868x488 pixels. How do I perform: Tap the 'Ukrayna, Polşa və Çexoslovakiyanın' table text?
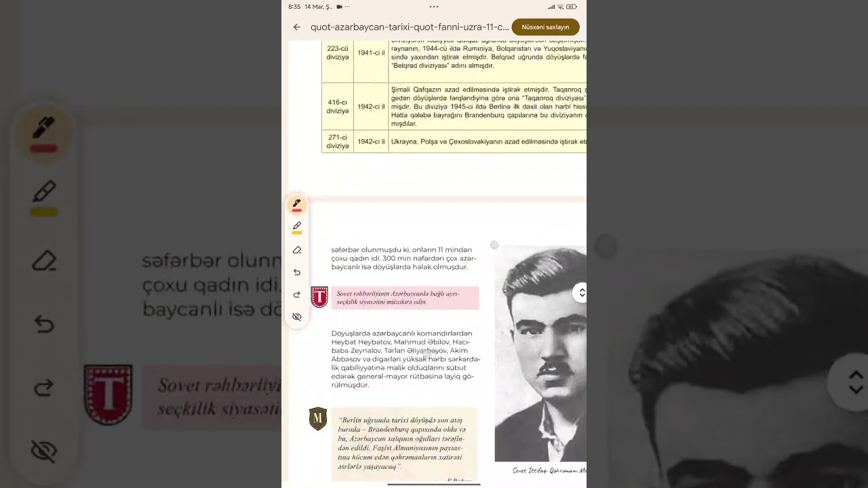(x=488, y=142)
